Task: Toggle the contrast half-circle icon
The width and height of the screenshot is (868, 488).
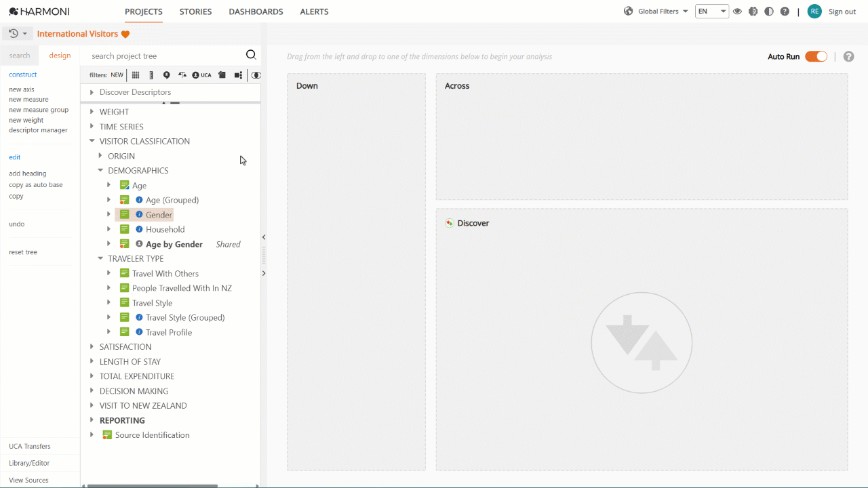Action: pos(769,12)
